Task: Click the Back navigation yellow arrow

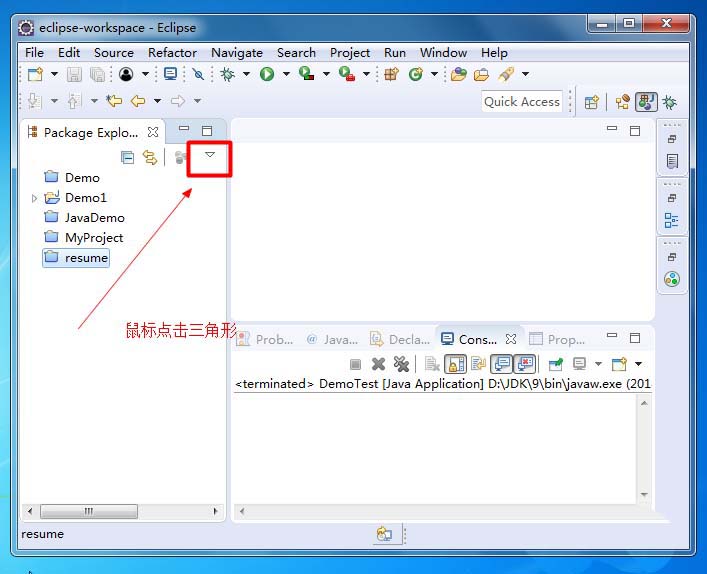Action: [138, 101]
